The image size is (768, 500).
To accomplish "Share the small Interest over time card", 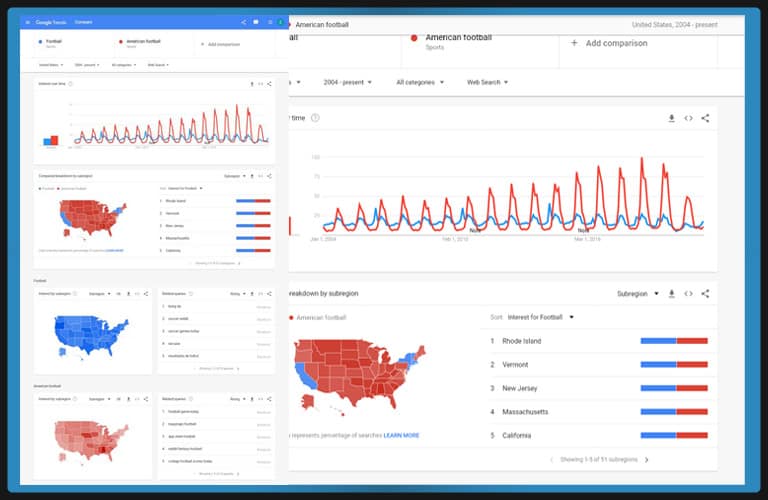I will tap(269, 84).
